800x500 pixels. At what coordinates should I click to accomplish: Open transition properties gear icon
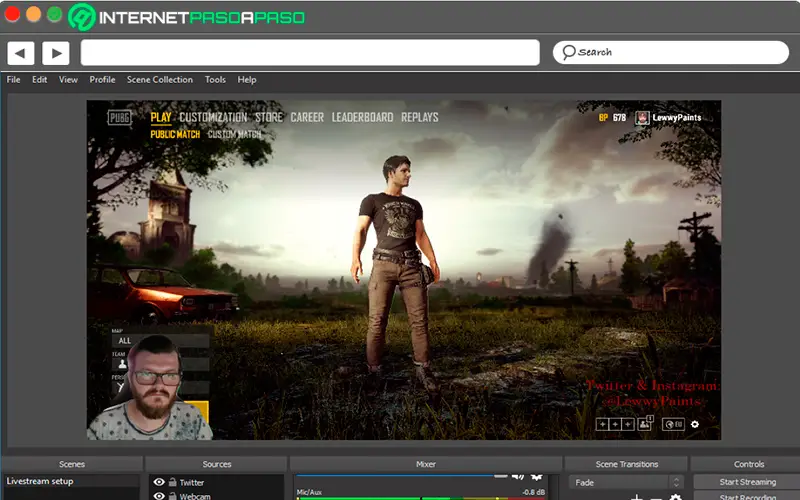click(675, 497)
